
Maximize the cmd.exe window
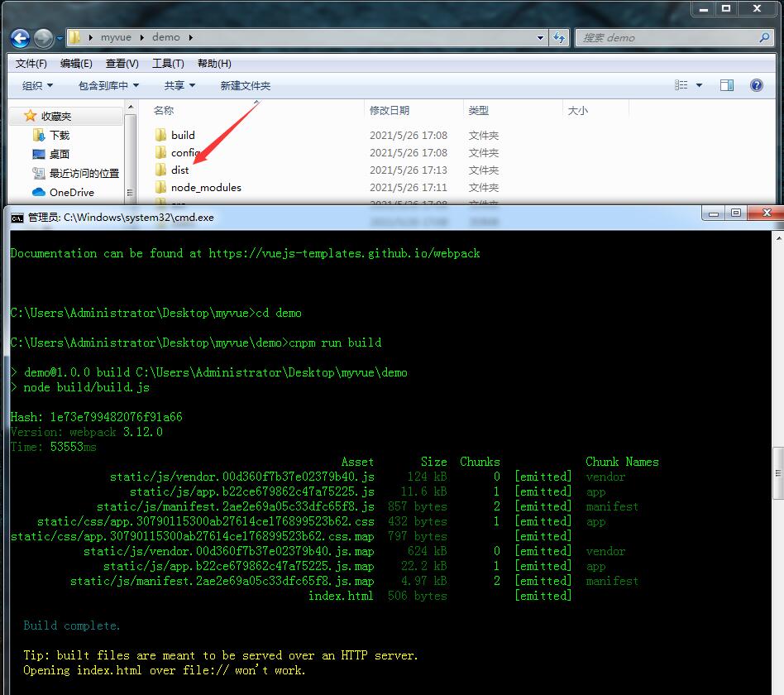point(736,213)
